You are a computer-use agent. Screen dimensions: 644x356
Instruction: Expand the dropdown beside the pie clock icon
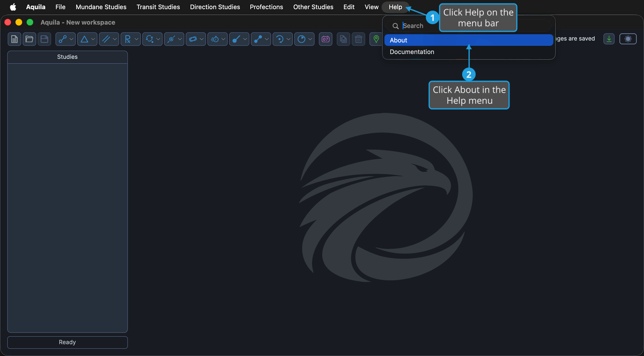pos(310,39)
